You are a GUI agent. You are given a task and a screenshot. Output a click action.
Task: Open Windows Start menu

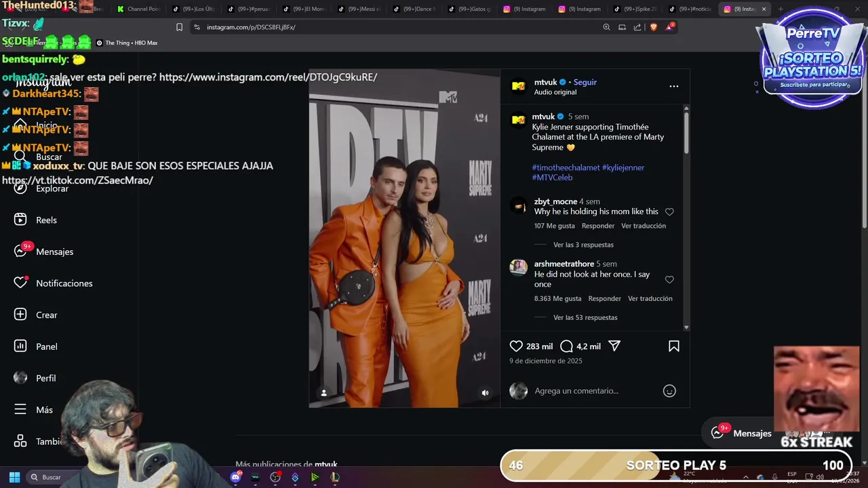14,477
